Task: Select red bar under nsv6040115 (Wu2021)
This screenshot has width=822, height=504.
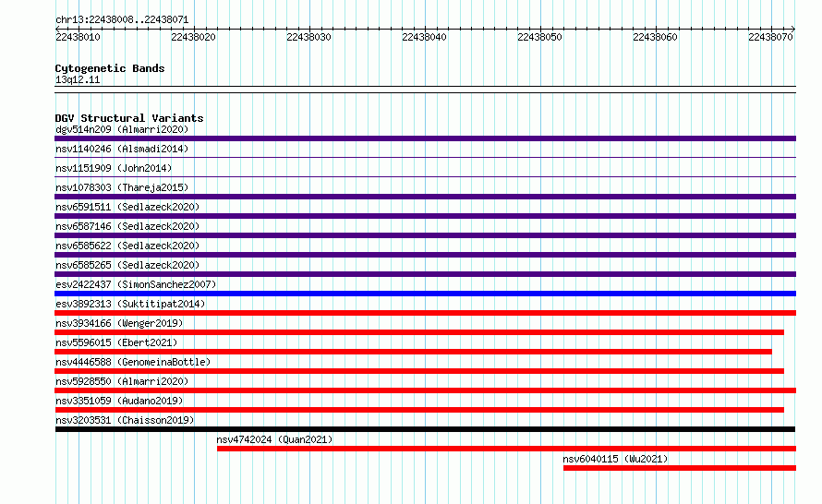Action: (680, 468)
